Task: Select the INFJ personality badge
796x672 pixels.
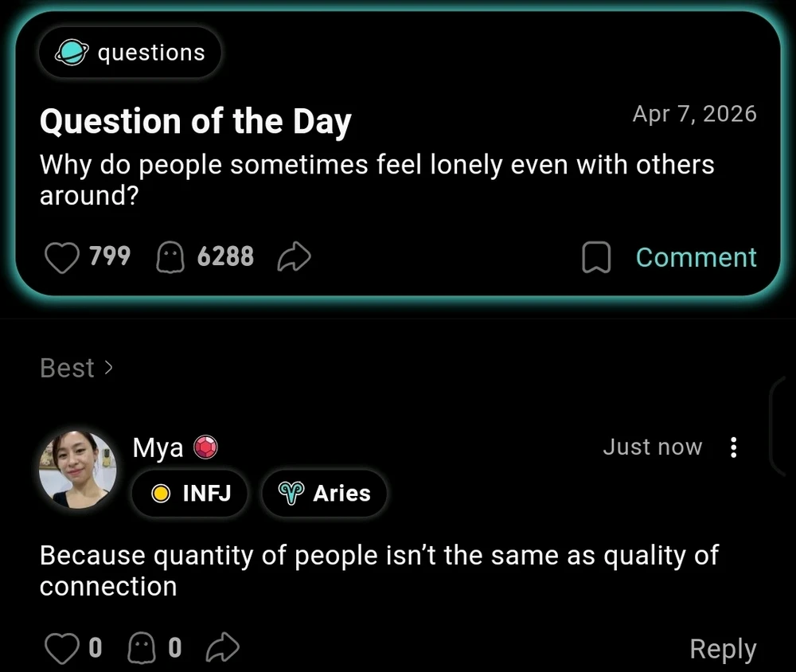Action: pyautogui.click(x=191, y=494)
